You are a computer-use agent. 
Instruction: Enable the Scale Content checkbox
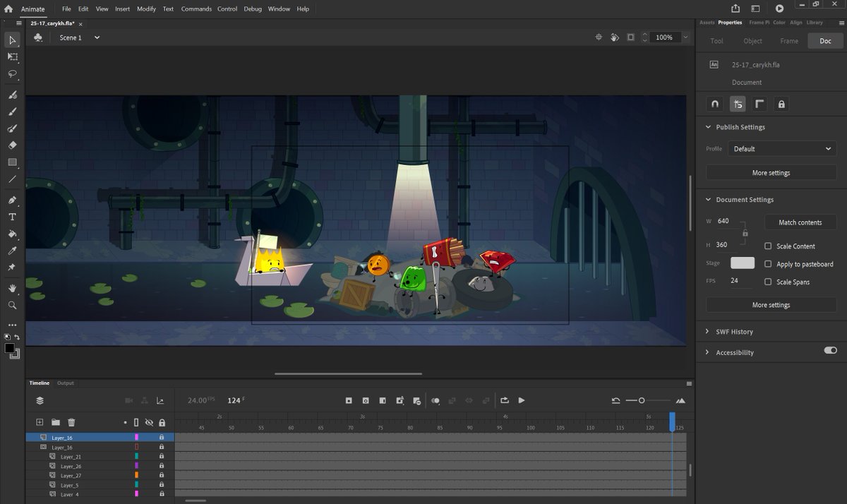[x=768, y=246]
